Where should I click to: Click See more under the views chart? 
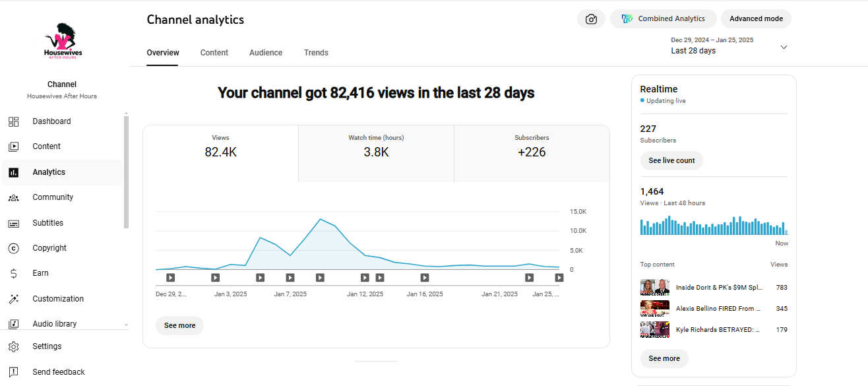180,325
